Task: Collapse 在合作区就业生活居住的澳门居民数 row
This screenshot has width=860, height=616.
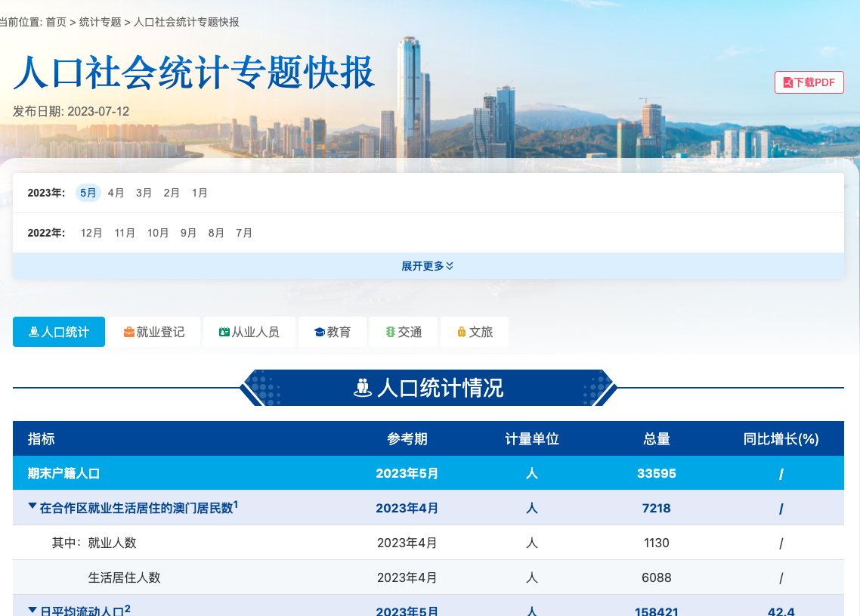Action: 32,506
